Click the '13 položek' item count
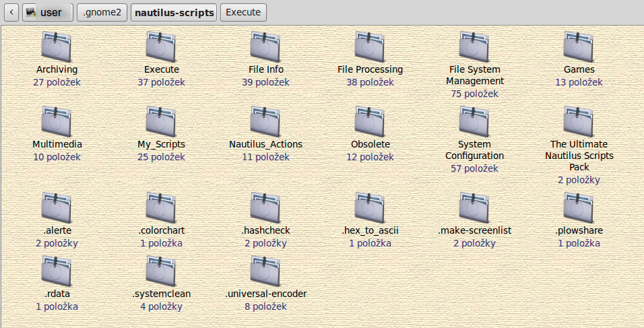This screenshot has width=644, height=328. point(579,82)
